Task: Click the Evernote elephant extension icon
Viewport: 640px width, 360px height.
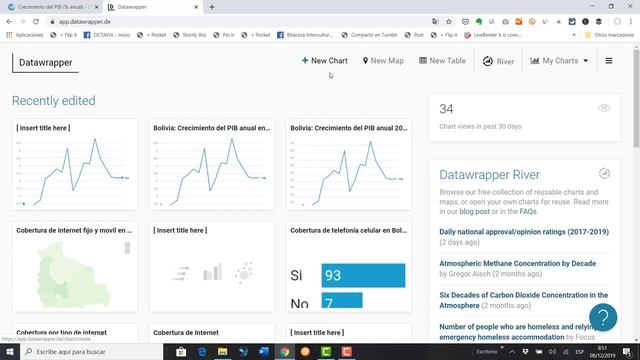Action: pos(479,22)
